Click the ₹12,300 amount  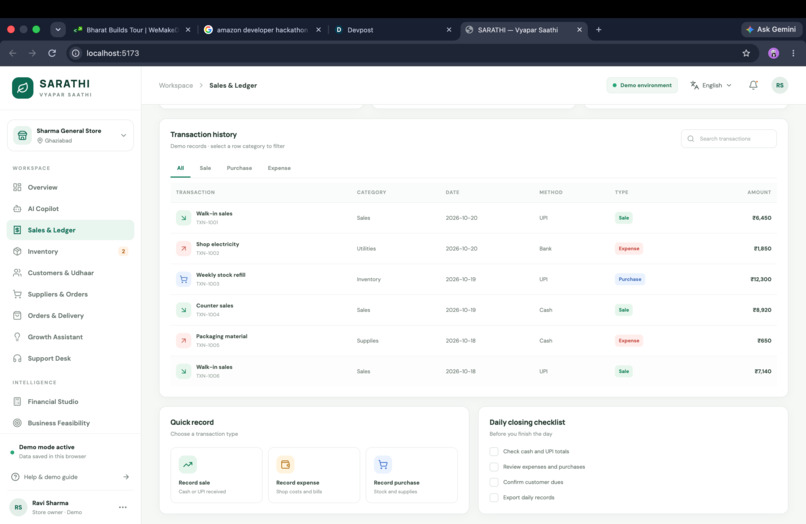(761, 279)
